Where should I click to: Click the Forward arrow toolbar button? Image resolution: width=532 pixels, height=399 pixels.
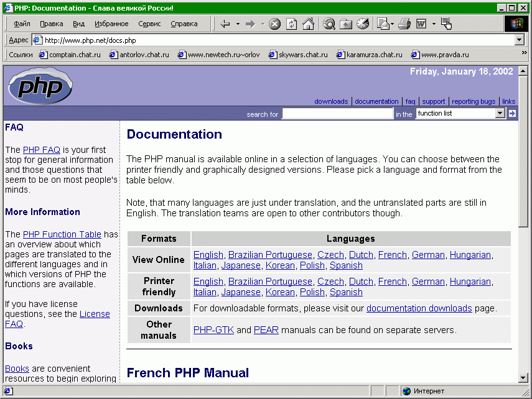pyautogui.click(x=250, y=24)
